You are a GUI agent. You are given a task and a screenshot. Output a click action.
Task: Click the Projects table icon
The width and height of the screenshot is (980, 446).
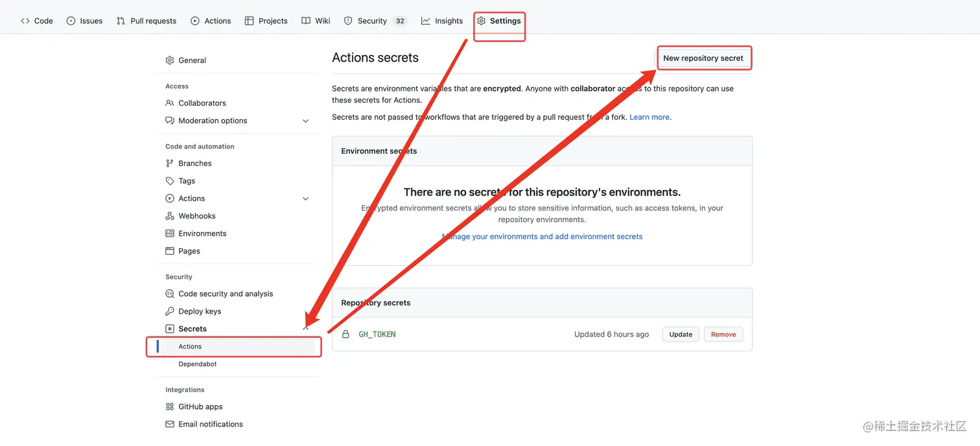tap(249, 21)
